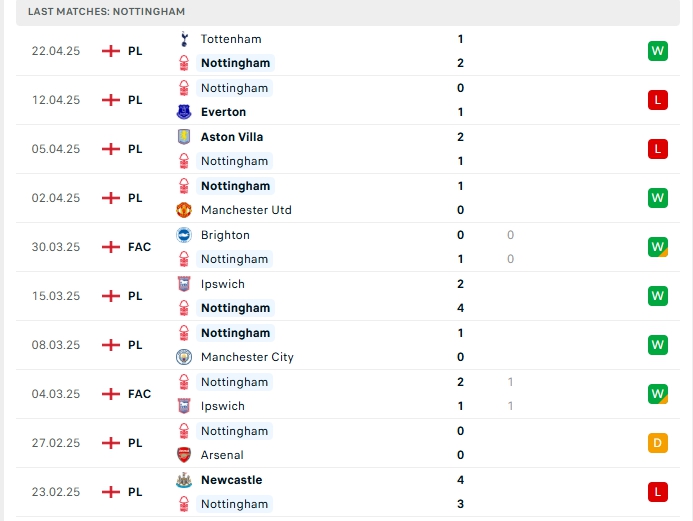Screen dimensions: 693x521
Task: Click the FAC label on 04.03.25 match
Action: click(140, 394)
